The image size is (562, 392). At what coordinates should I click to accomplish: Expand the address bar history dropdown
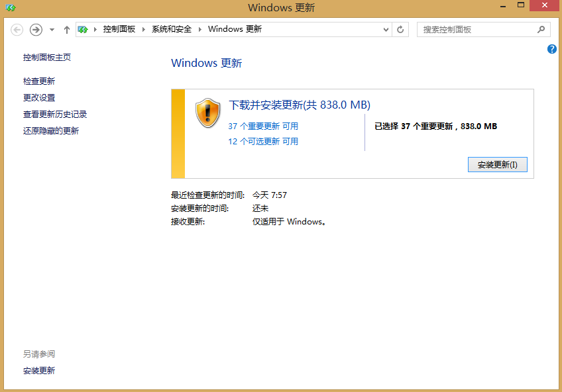tap(387, 30)
